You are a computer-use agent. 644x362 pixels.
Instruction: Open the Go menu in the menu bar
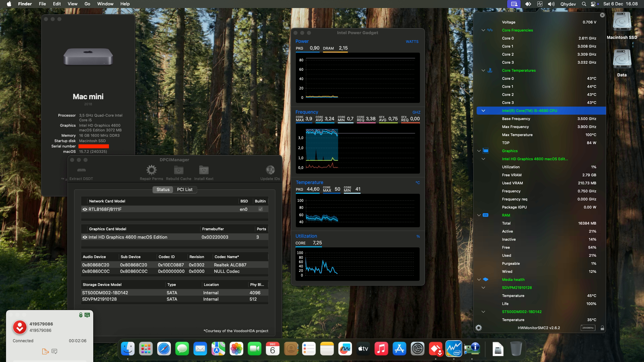click(x=87, y=4)
